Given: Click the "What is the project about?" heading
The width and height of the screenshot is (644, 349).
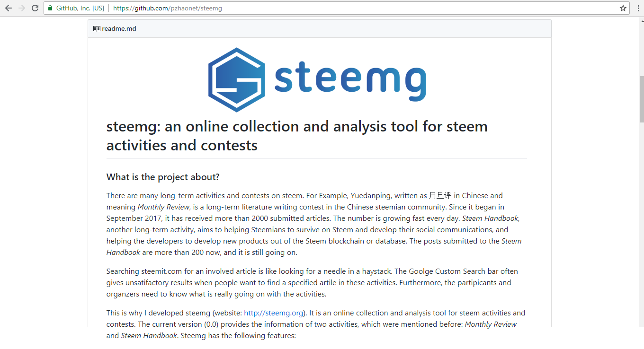Looking at the screenshot, I should tap(163, 177).
